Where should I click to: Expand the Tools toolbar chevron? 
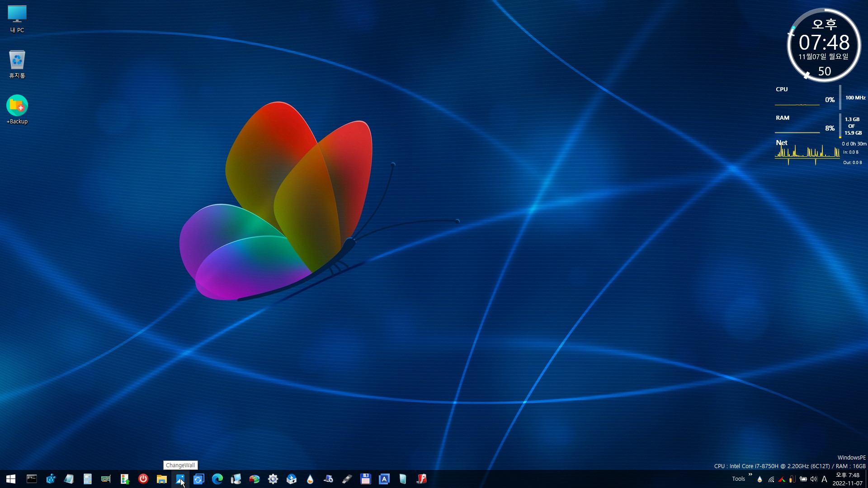pos(750,474)
